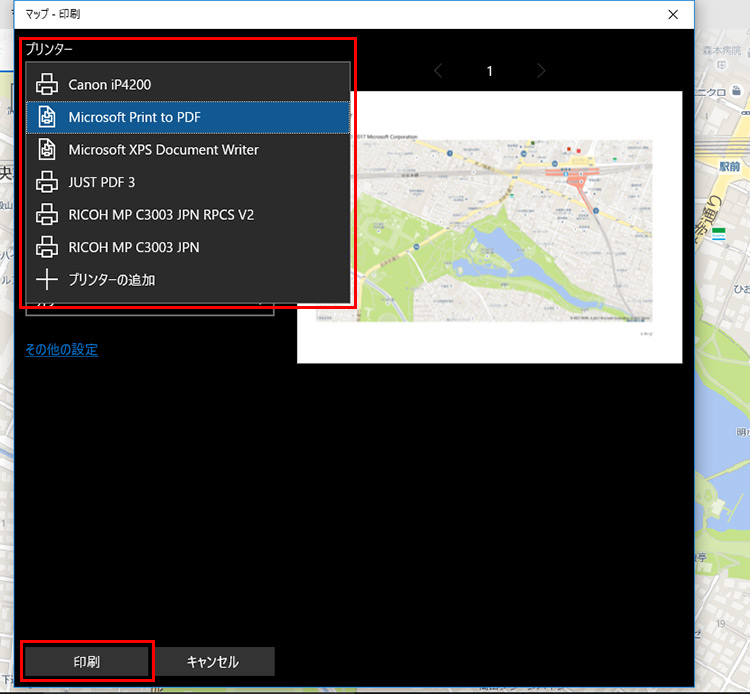Screen dimensions: 750x694
Task: Click the plus icon for プリンターの追加
Action: [x=47, y=280]
